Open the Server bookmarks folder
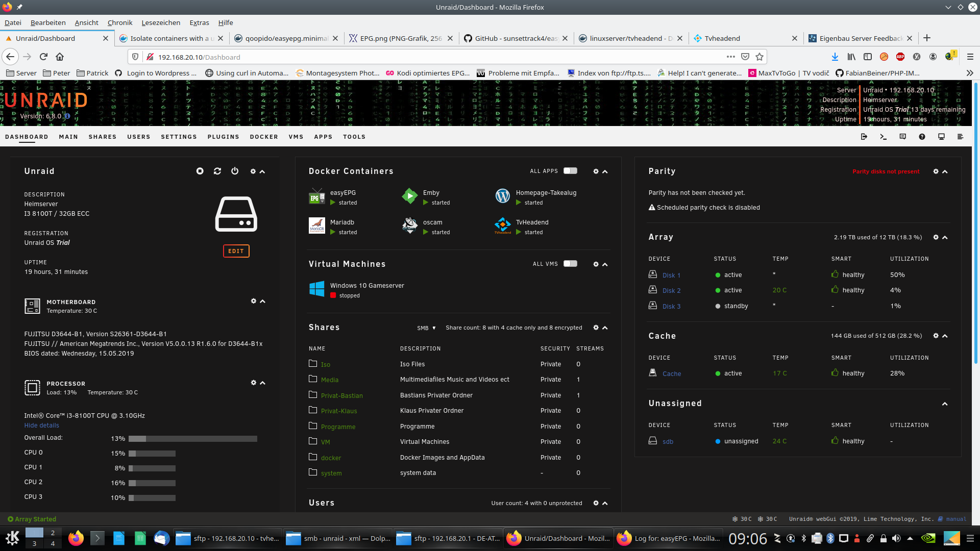980x551 pixels. [21, 73]
